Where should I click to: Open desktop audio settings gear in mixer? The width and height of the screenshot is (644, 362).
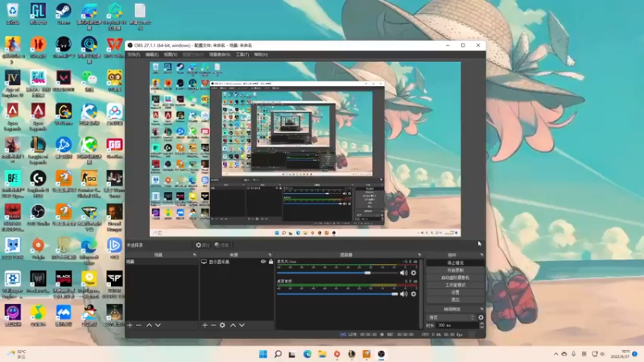pos(414,294)
